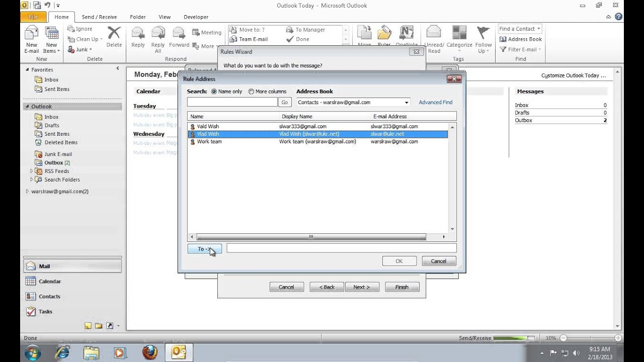Click the system tray volume icon
Screen dimensions: 644x362
coord(576,352)
